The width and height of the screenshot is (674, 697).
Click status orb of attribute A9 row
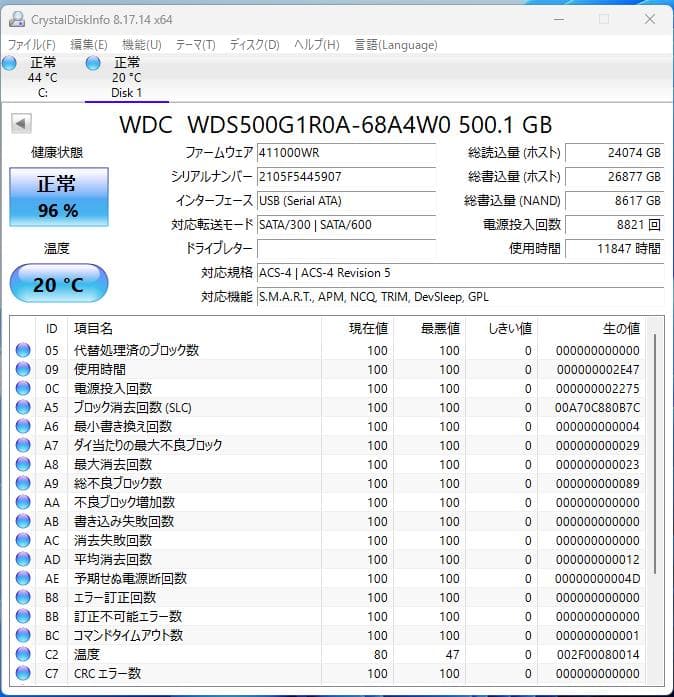tap(23, 483)
